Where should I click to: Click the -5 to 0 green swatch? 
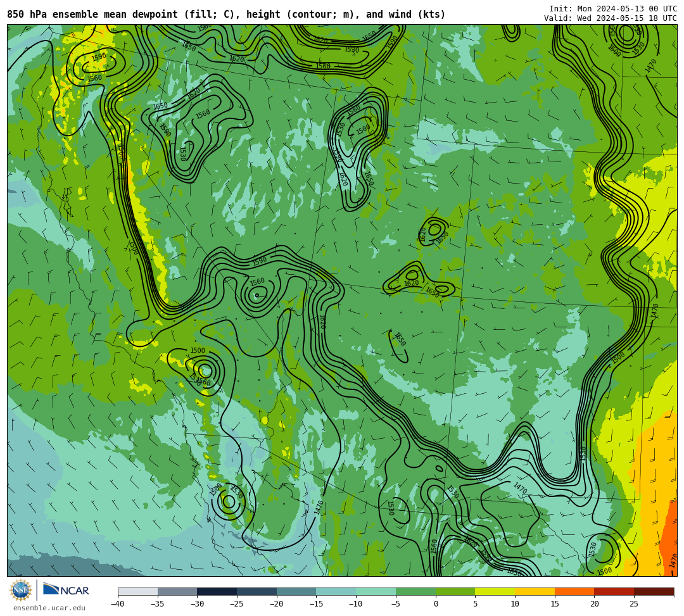(x=415, y=591)
